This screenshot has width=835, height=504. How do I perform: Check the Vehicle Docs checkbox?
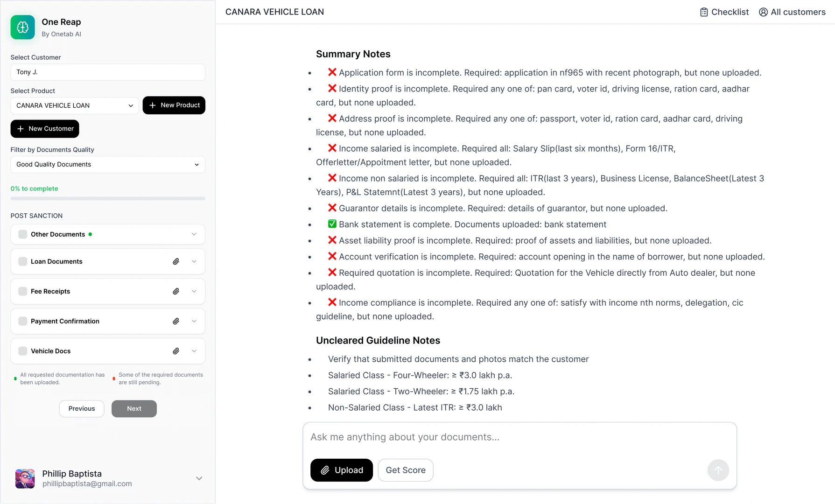22,351
